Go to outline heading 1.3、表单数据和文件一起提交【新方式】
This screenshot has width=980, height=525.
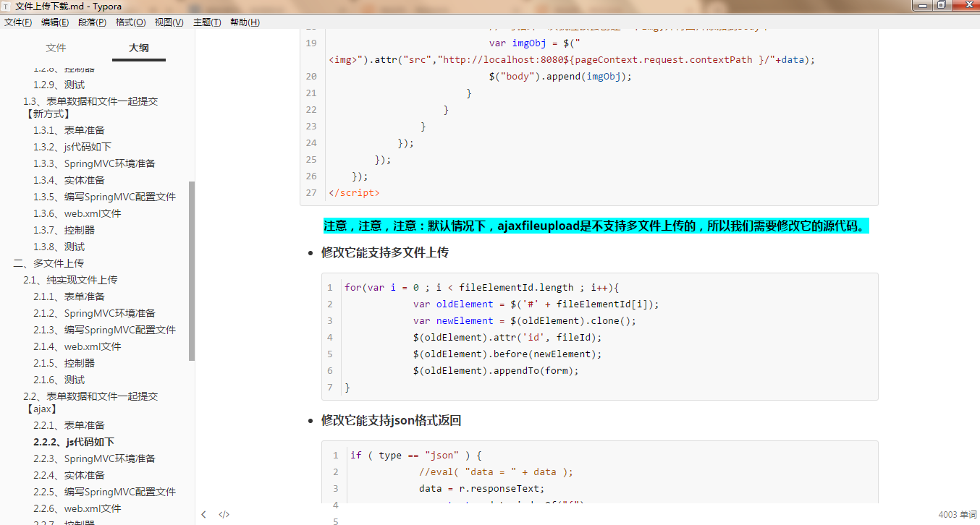tap(90, 107)
